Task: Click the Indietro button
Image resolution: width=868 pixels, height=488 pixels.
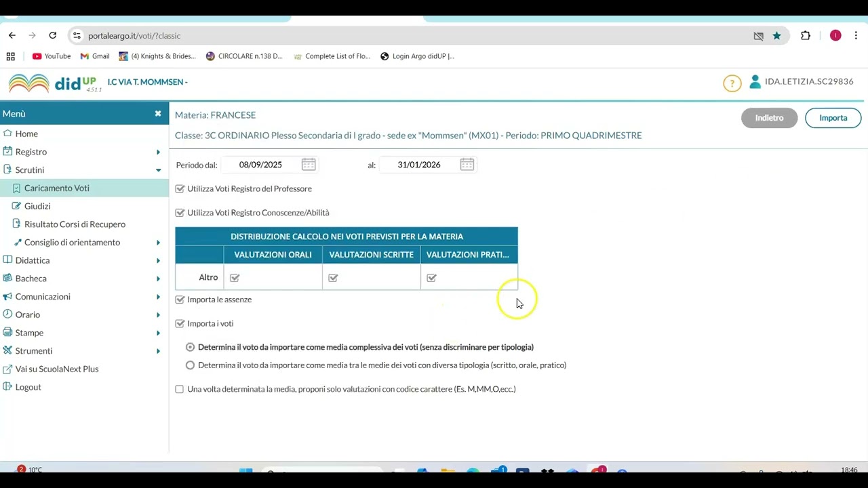Action: pyautogui.click(x=769, y=118)
